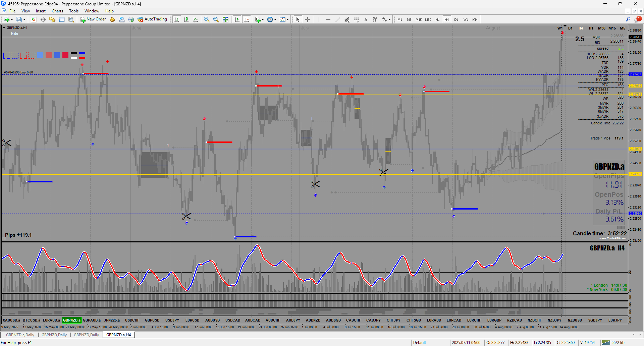Open chart Templates icon
Image resolution: width=644 pixels, height=346 pixels.
pos(282,19)
